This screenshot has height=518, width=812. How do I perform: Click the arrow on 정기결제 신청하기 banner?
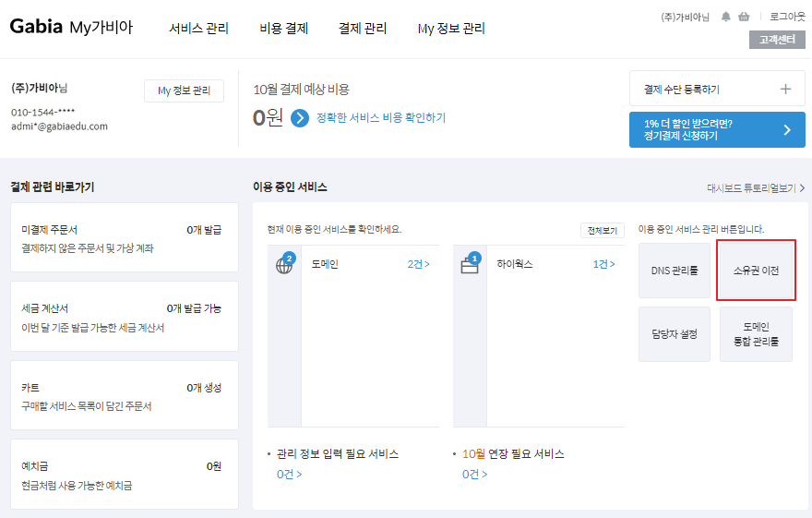787,129
